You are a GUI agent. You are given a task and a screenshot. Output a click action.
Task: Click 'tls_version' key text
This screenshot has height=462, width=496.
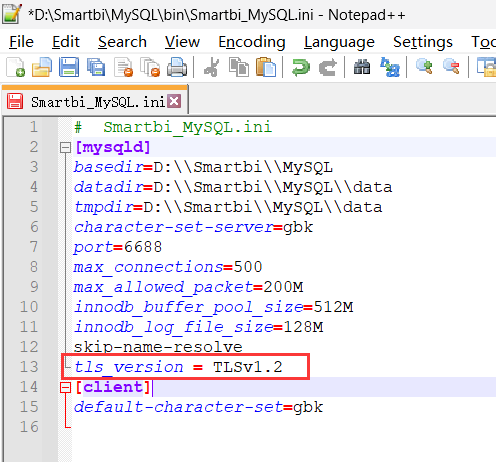tap(129, 367)
